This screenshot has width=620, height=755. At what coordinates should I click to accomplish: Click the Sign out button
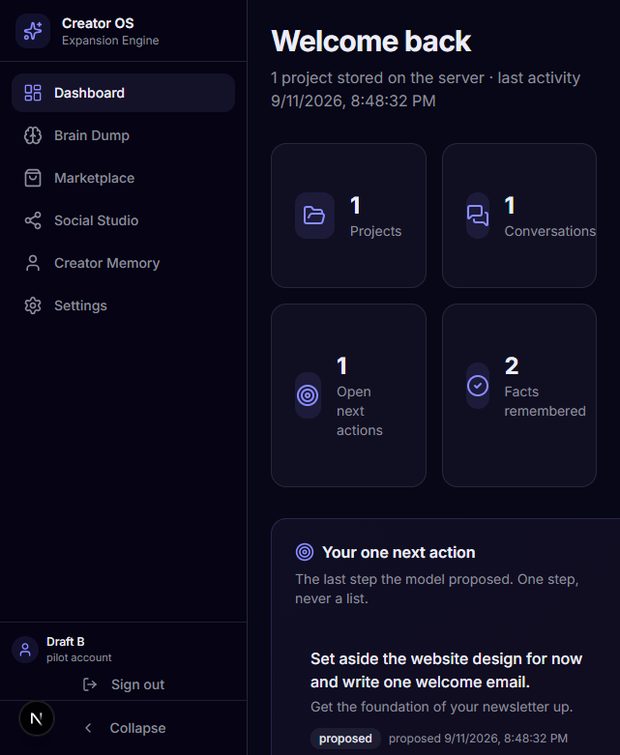(123, 684)
